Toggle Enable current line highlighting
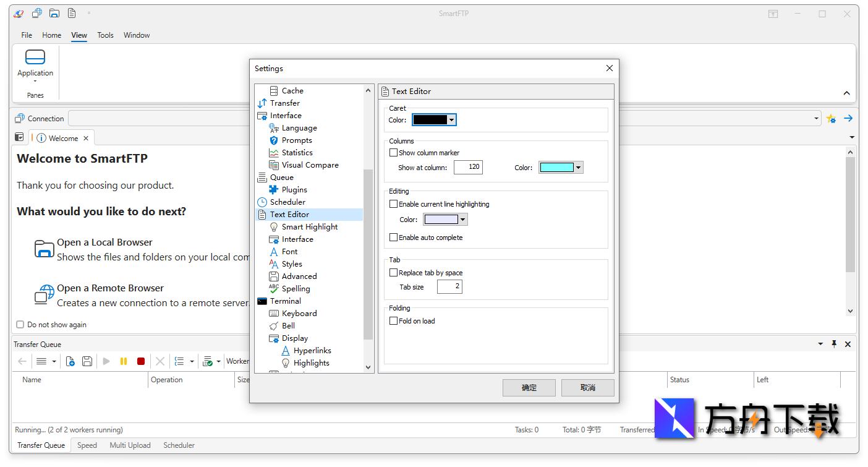This screenshot has width=868, height=467. pyautogui.click(x=393, y=204)
